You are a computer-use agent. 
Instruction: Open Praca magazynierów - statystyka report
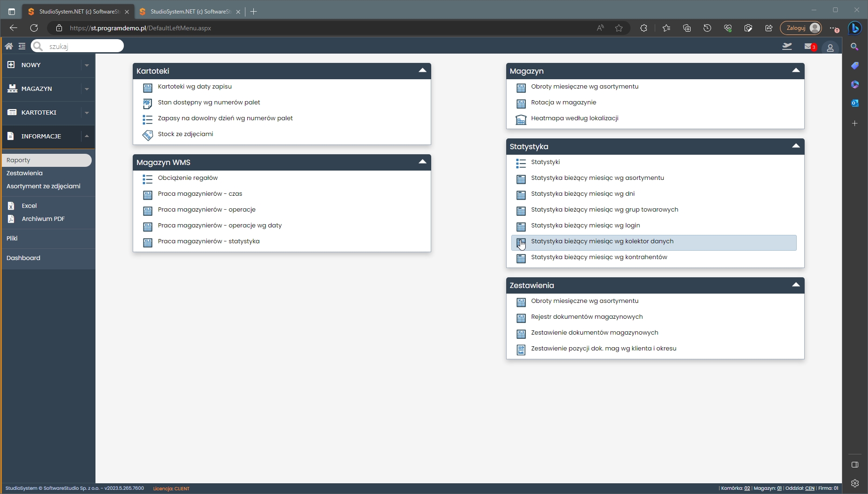209,241
